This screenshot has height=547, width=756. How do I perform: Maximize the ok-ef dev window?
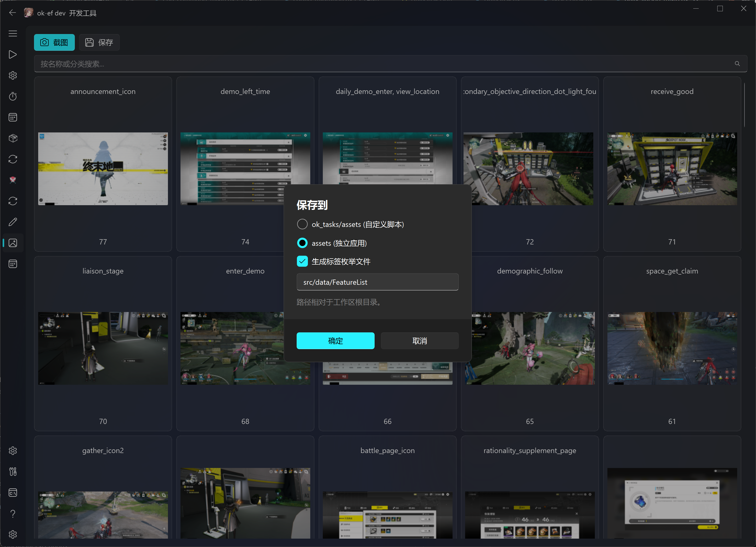click(x=720, y=9)
